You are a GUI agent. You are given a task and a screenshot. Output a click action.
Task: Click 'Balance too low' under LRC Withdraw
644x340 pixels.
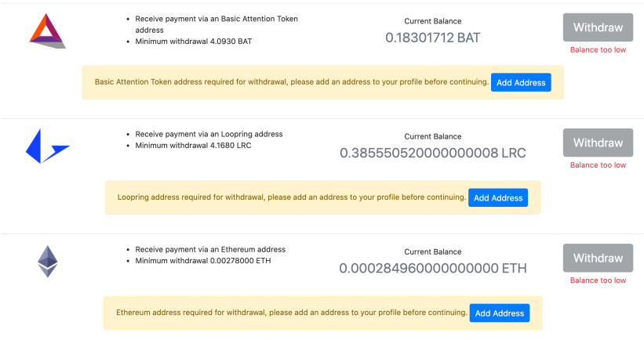click(598, 165)
